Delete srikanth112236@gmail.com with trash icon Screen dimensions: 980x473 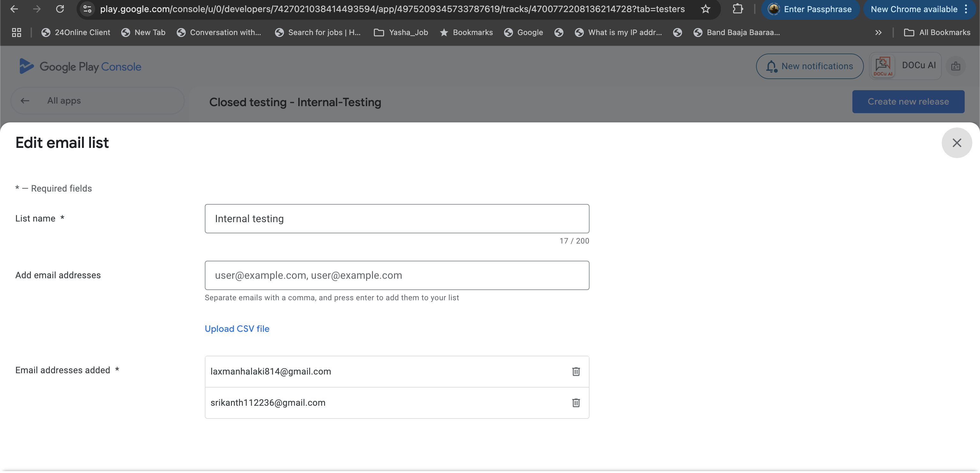coord(575,403)
